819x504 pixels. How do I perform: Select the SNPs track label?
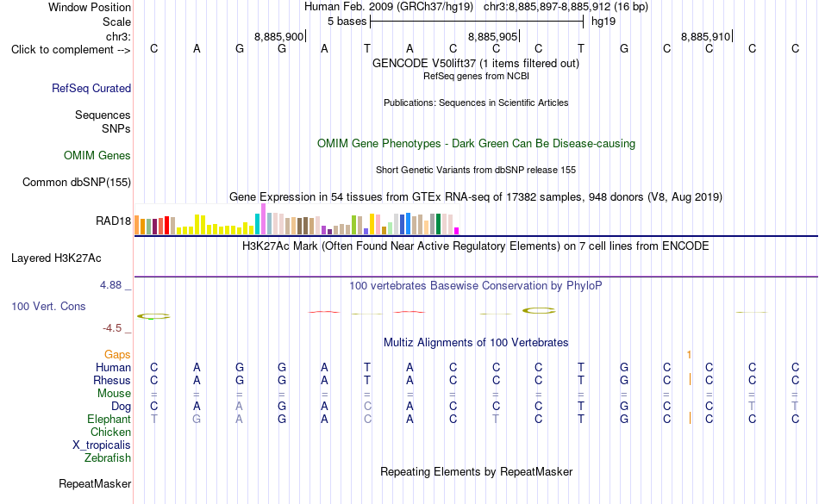(x=116, y=128)
